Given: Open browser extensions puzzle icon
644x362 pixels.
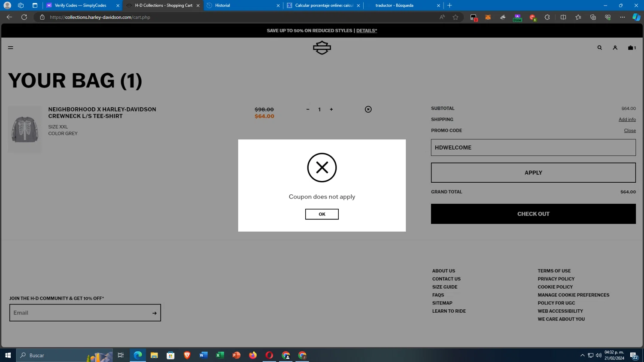Looking at the screenshot, I should [547, 17].
